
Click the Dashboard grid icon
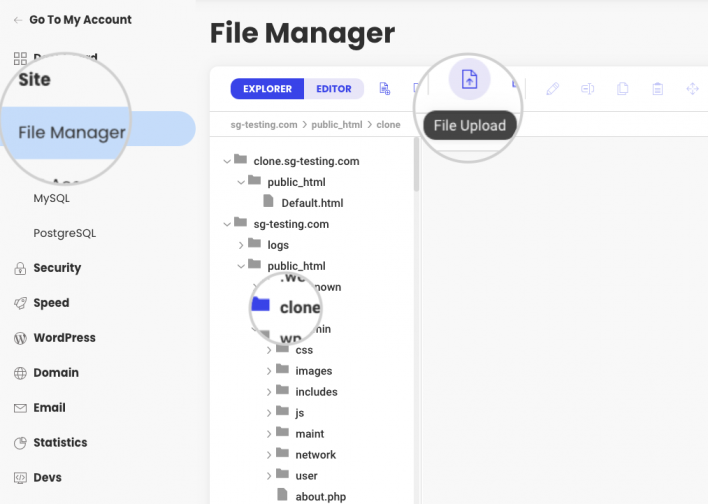pyautogui.click(x=20, y=58)
